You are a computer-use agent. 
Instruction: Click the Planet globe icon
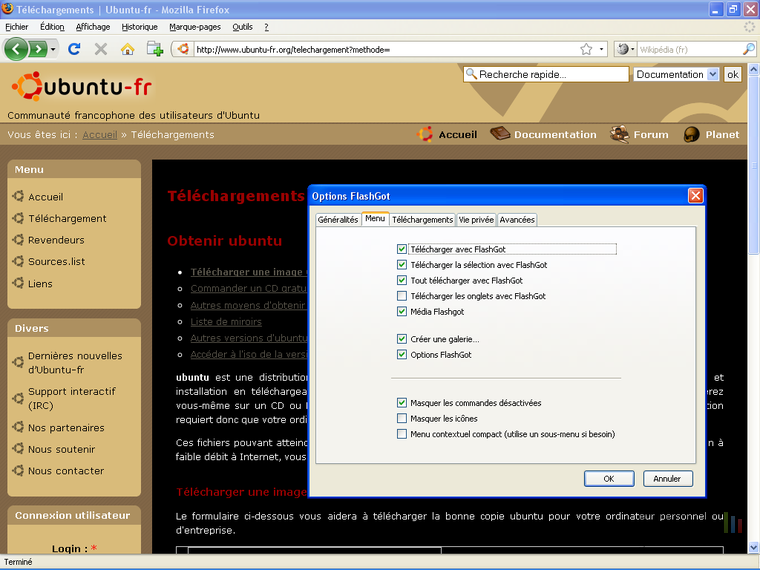691,134
